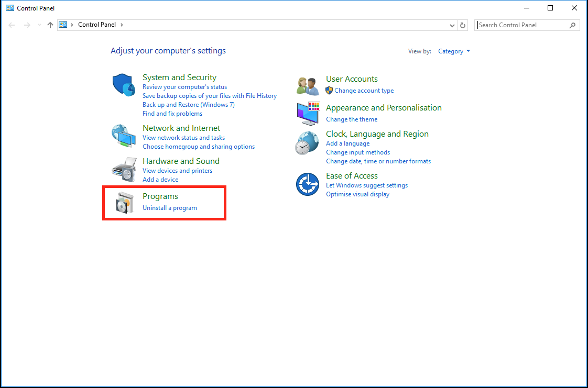
Task: Open the Clock, Language and Region icon
Action: 307,143
